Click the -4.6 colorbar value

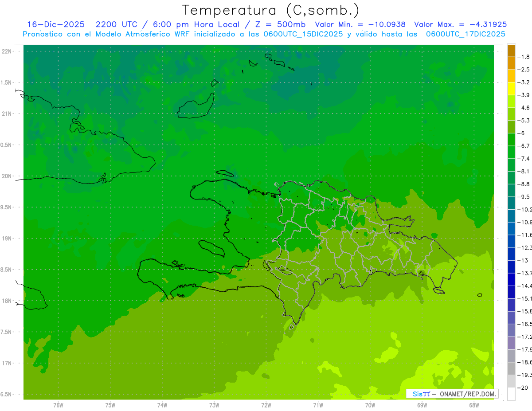tap(524, 108)
